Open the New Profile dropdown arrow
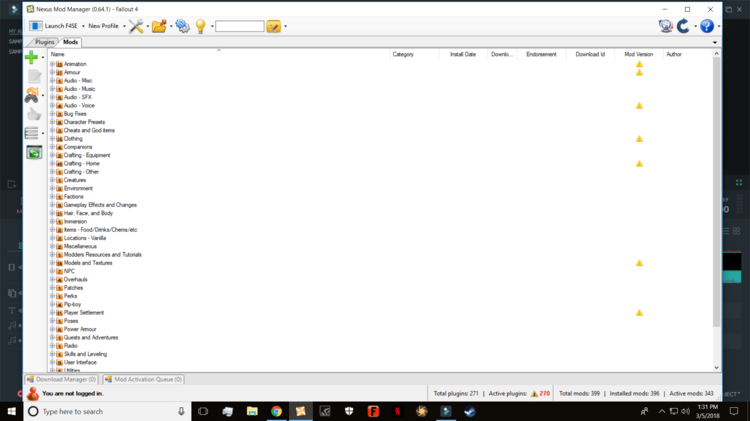 (x=124, y=26)
